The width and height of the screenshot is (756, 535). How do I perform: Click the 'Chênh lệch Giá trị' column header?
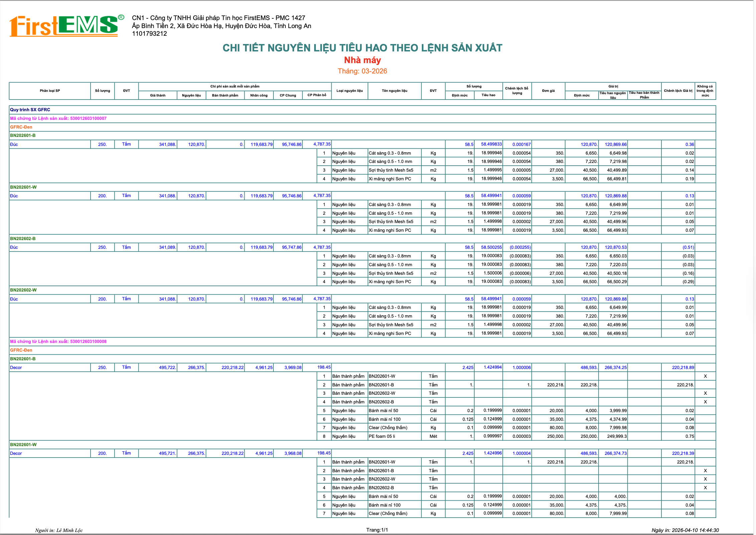(x=678, y=91)
